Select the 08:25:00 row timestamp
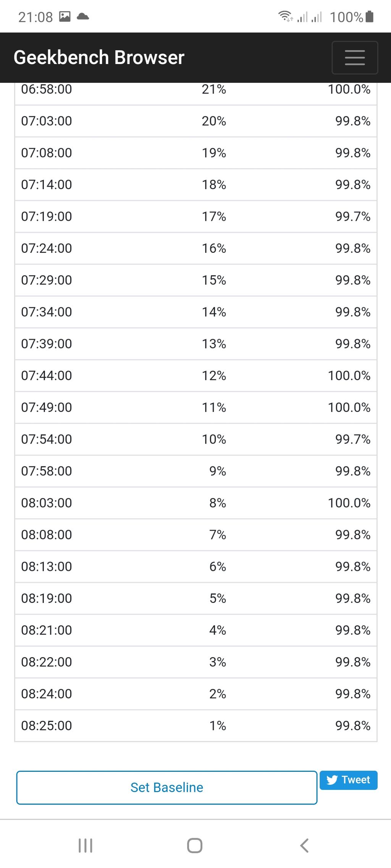 pos(47,726)
